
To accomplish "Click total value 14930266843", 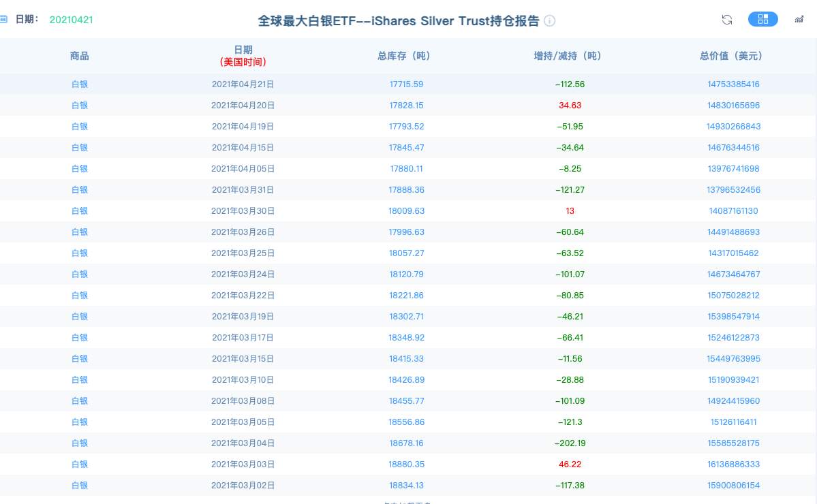I will tap(733, 127).
